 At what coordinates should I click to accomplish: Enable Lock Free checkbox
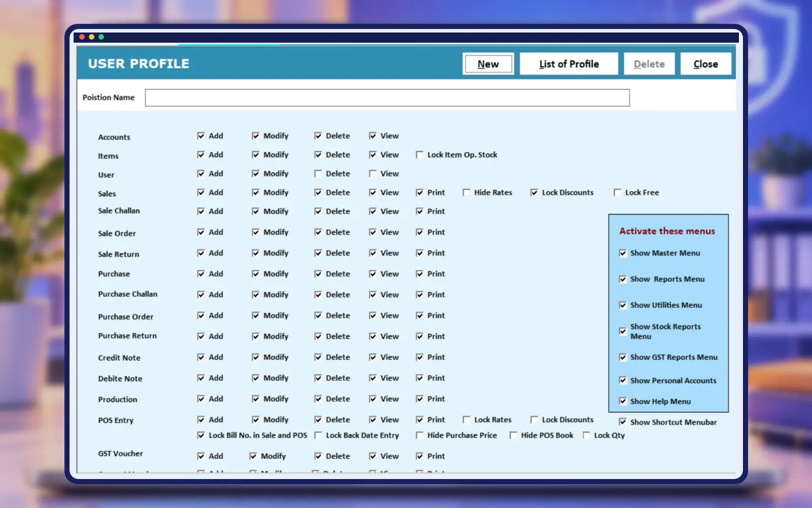click(x=617, y=193)
